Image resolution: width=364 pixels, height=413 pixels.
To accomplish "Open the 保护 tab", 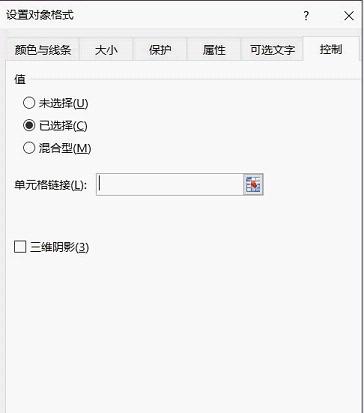I will click(x=160, y=50).
